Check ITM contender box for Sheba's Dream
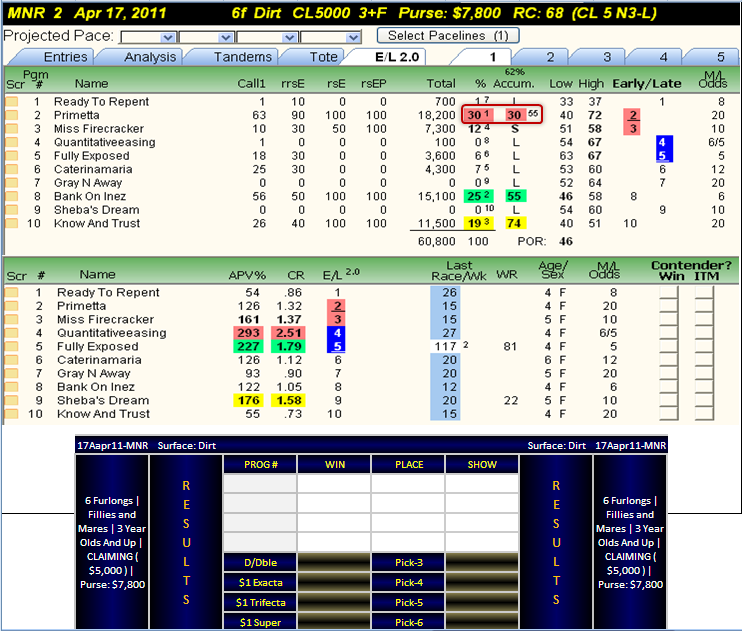This screenshot has height=631, width=742. pyautogui.click(x=704, y=400)
